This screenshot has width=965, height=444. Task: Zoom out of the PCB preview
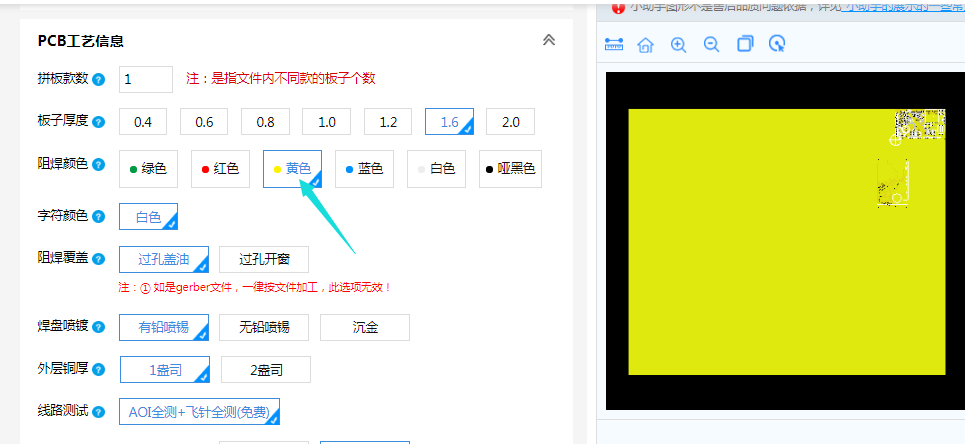(x=712, y=45)
